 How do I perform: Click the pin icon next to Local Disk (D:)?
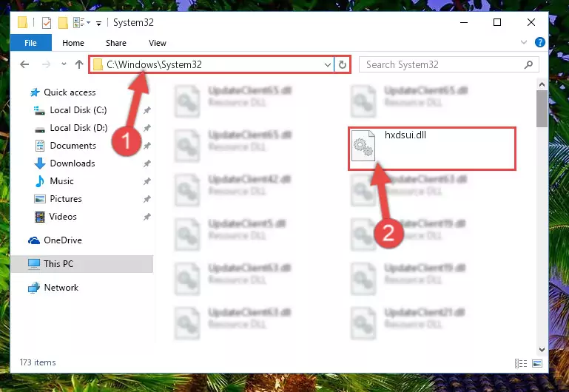(147, 128)
